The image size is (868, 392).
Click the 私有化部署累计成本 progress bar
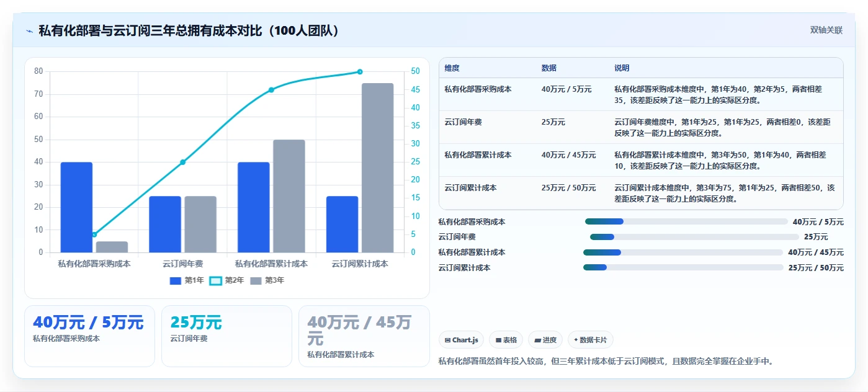click(683, 252)
